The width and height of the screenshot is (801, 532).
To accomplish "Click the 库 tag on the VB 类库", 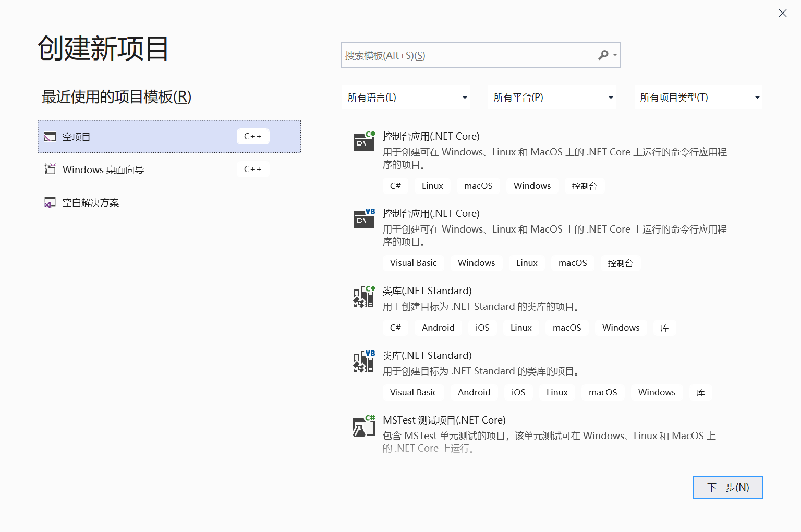I will 700,392.
